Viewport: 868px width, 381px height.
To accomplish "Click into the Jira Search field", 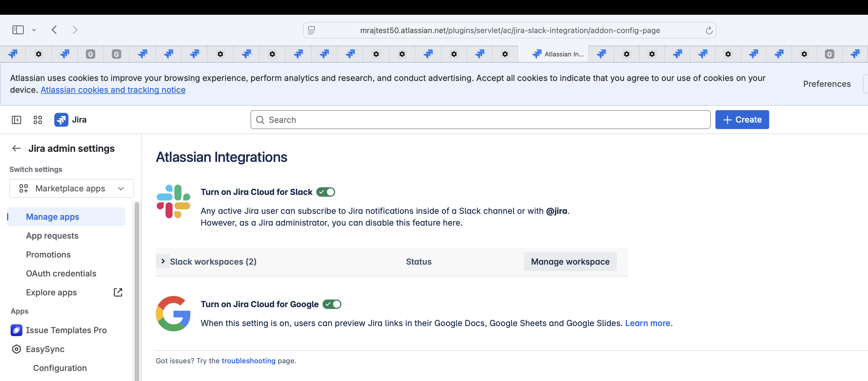I will [480, 120].
